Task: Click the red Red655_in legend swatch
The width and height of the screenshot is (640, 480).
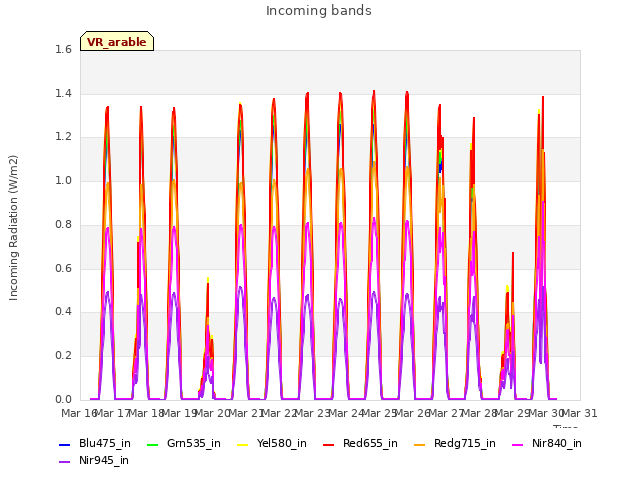Action: (329, 444)
